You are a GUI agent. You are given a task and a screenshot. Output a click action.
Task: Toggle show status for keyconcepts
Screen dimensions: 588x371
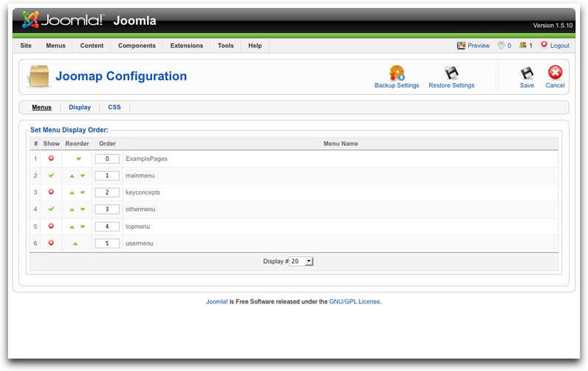click(51, 192)
